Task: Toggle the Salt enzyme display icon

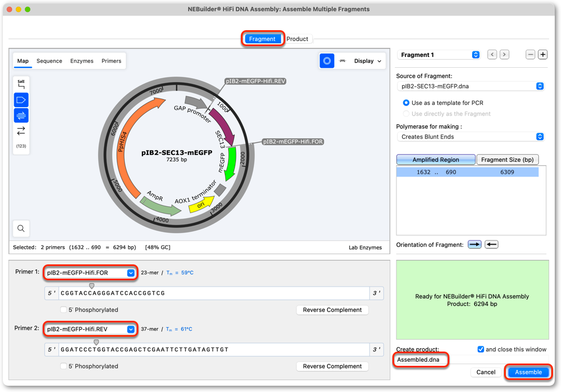Action: [x=21, y=84]
